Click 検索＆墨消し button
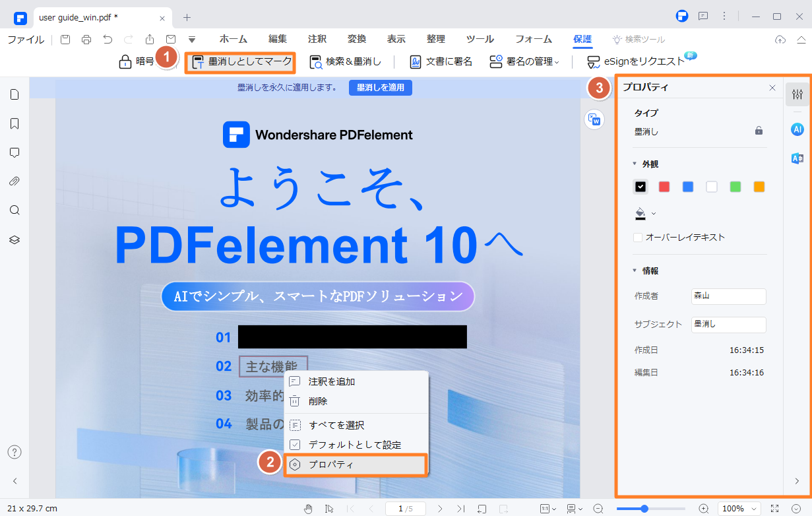 (x=345, y=62)
